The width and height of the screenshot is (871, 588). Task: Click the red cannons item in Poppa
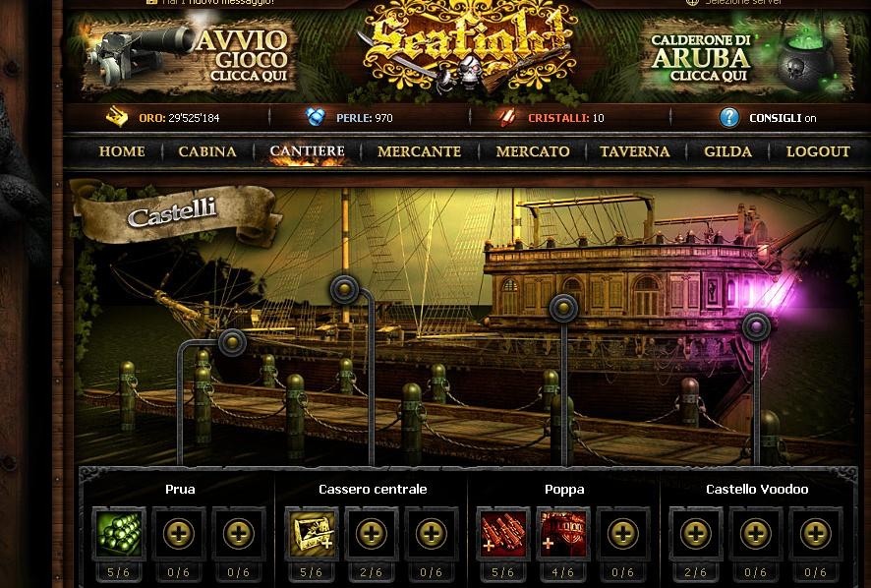click(x=502, y=534)
